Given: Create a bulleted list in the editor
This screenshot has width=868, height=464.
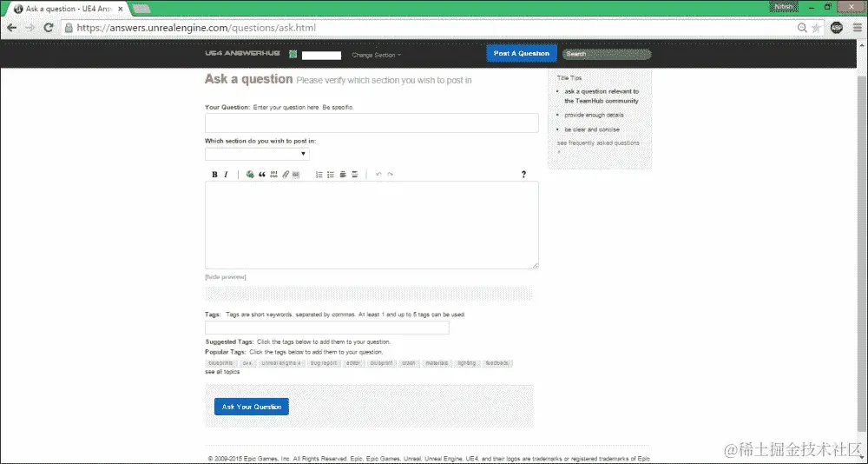Looking at the screenshot, I should (331, 175).
